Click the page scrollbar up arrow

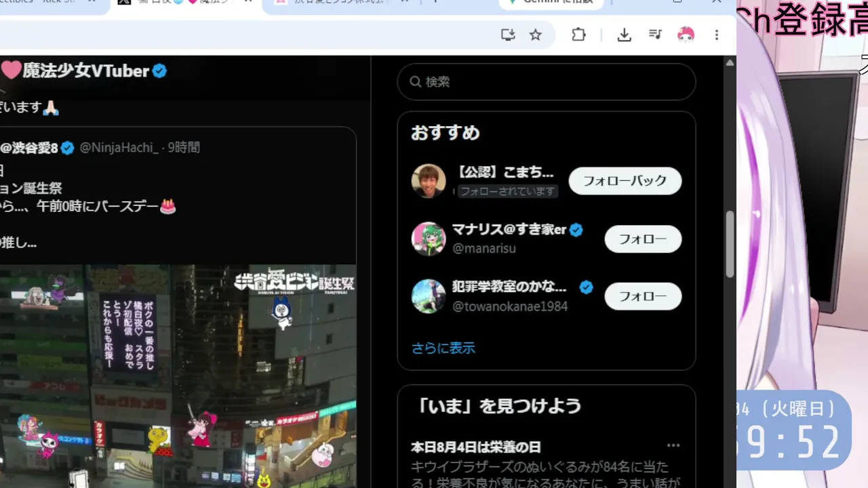point(730,62)
